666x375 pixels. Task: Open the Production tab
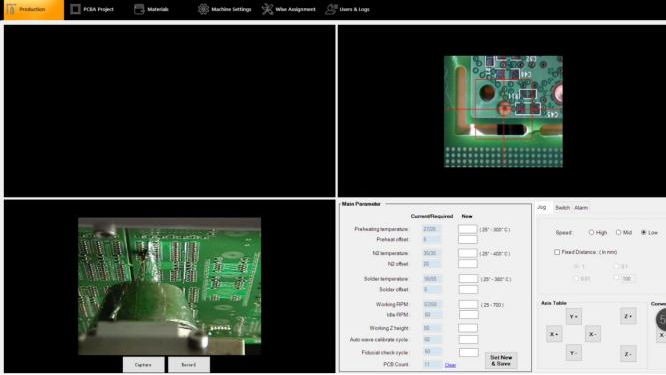[34, 9]
